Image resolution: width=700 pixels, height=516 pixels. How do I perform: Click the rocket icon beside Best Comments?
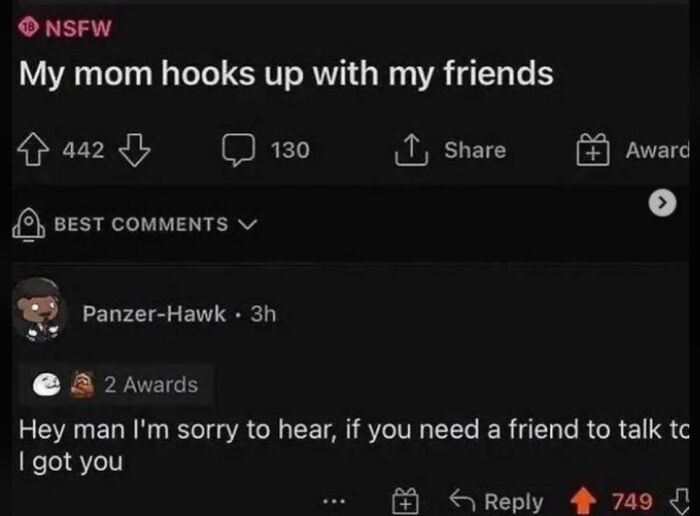[28, 224]
